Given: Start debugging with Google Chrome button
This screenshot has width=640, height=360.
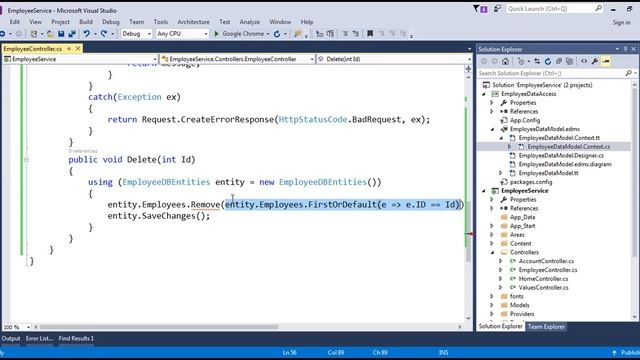Looking at the screenshot, I should (239, 34).
